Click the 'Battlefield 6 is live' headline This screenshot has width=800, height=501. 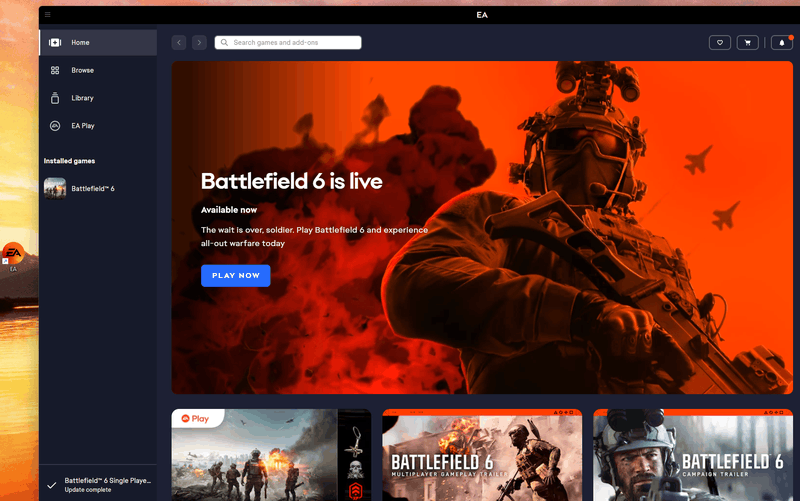point(291,182)
